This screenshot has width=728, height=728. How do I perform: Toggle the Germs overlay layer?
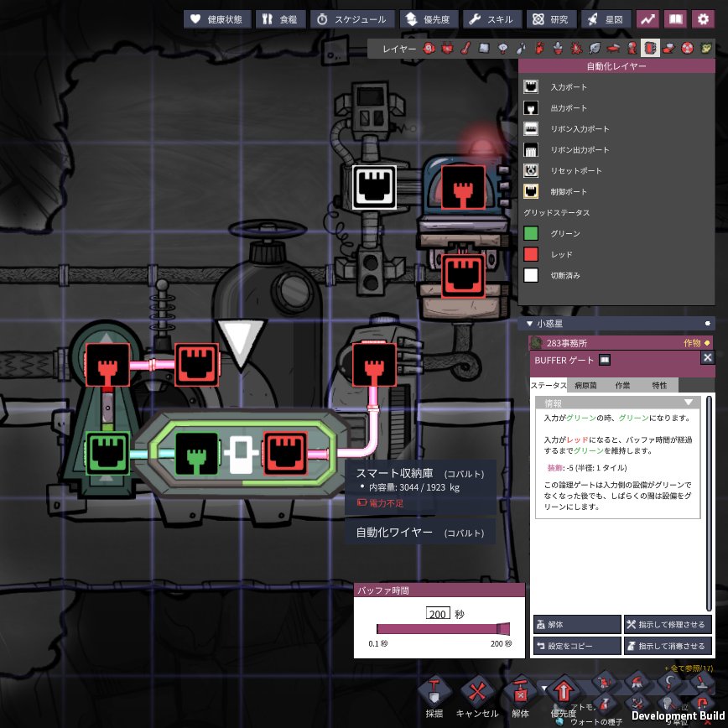click(x=577, y=48)
